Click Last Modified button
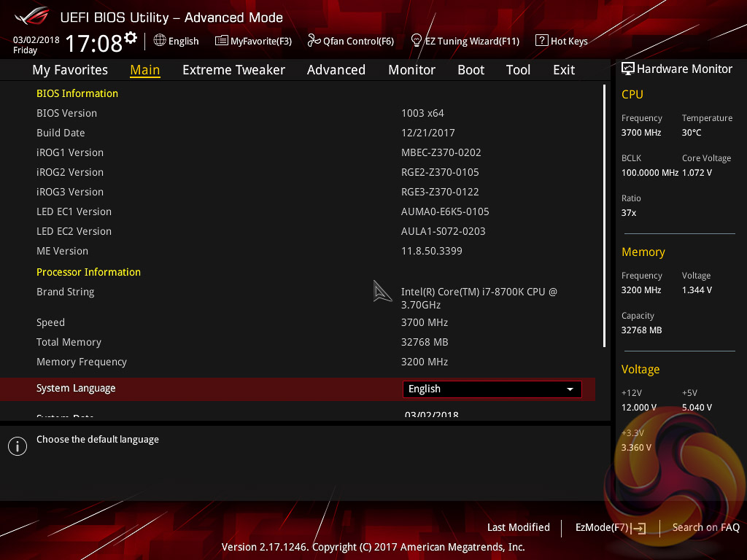The width and height of the screenshot is (747, 560). [519, 528]
